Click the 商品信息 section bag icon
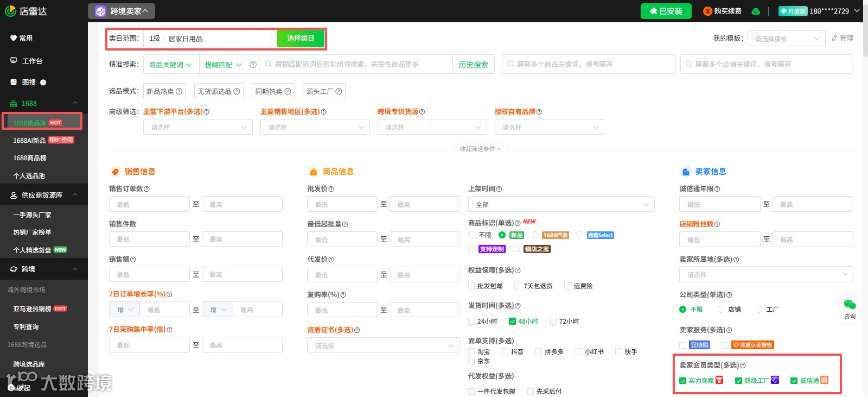This screenshot has width=868, height=397. tap(313, 172)
